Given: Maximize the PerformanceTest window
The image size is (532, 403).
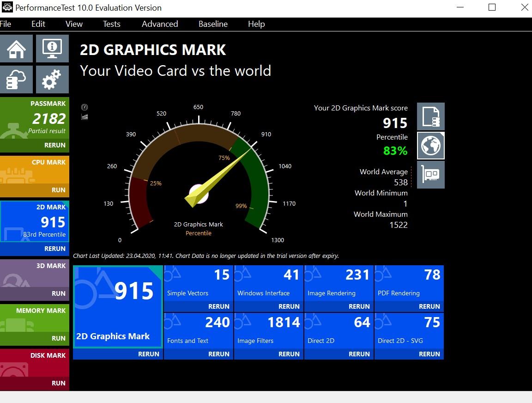Looking at the screenshot, I should click(492, 7).
